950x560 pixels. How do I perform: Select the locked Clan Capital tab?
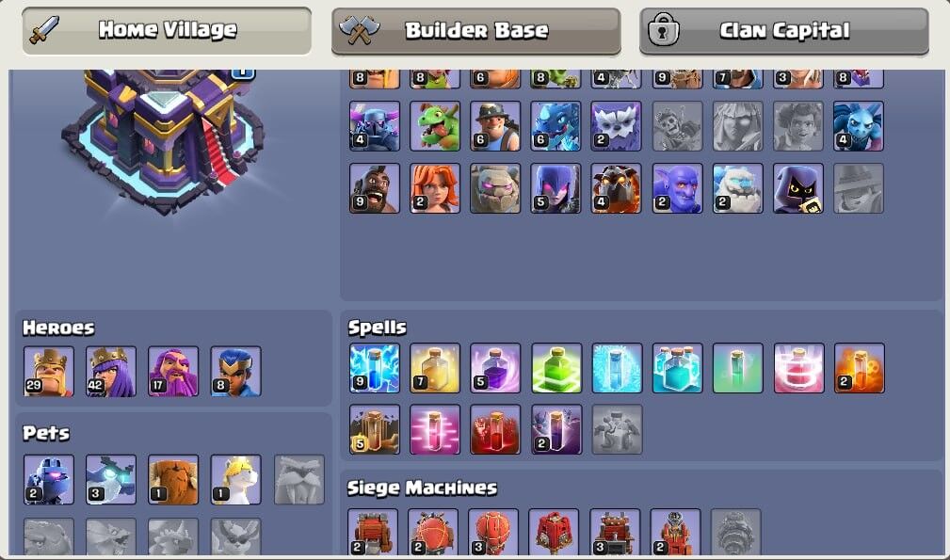[x=784, y=31]
